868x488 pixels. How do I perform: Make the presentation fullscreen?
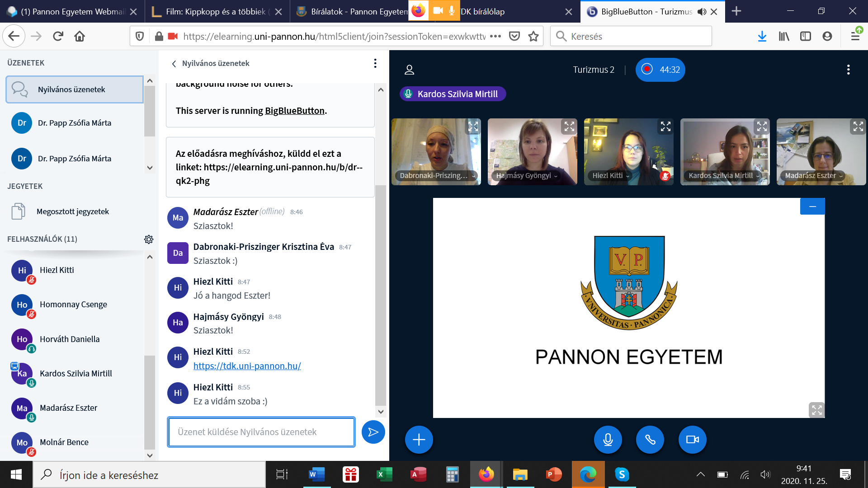[x=816, y=410]
